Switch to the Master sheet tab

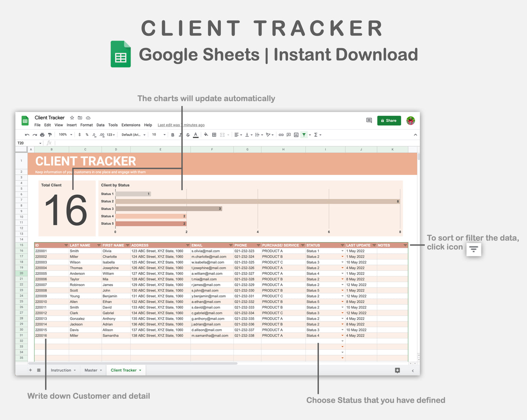click(91, 370)
